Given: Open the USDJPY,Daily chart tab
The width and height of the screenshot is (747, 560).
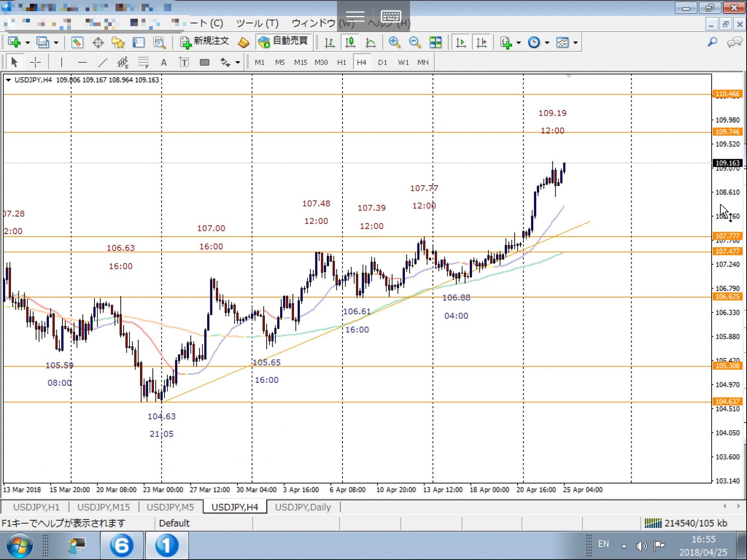Looking at the screenshot, I should click(303, 507).
